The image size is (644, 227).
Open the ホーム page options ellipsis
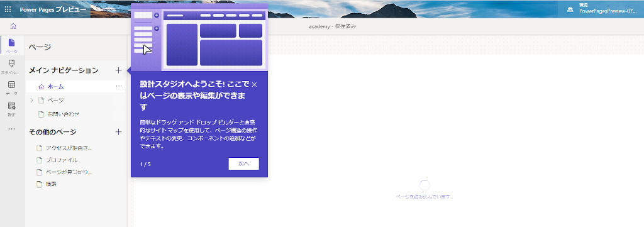(x=119, y=86)
